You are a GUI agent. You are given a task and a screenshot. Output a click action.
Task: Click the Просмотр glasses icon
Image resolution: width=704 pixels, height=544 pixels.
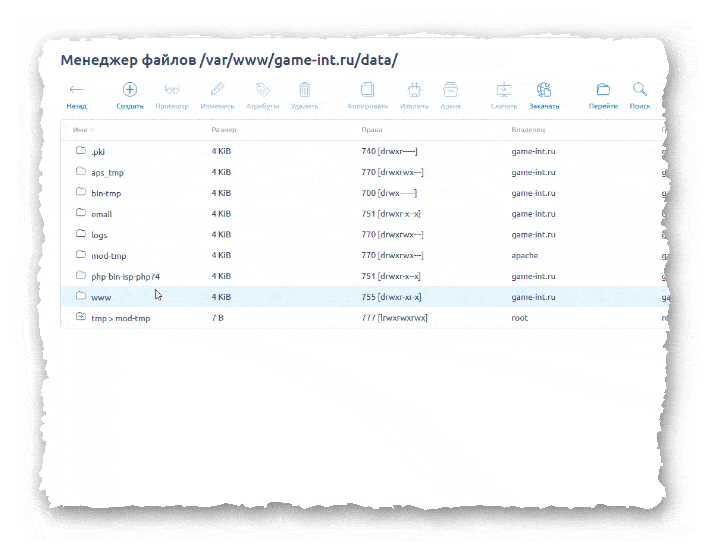pos(172,89)
